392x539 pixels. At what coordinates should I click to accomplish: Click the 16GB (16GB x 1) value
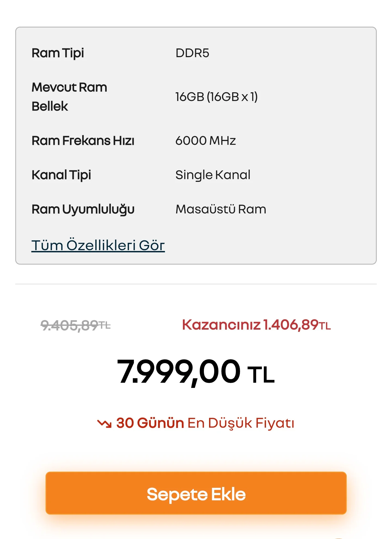pos(216,97)
